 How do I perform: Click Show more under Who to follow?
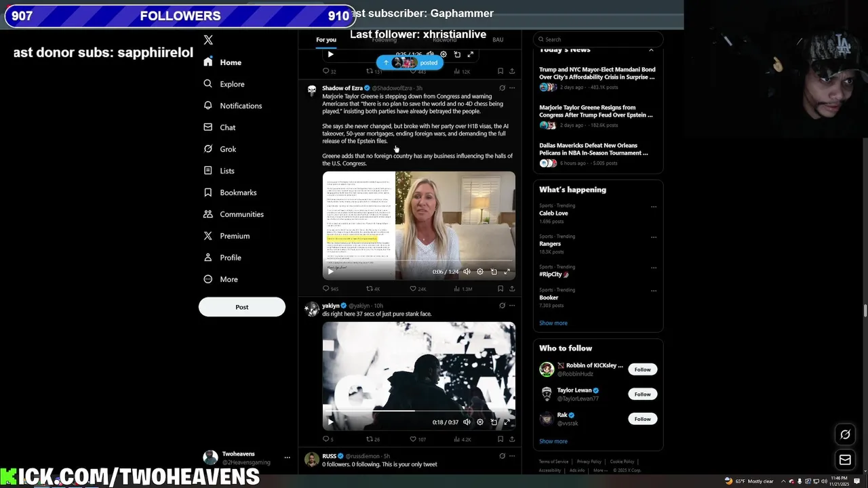pyautogui.click(x=553, y=441)
